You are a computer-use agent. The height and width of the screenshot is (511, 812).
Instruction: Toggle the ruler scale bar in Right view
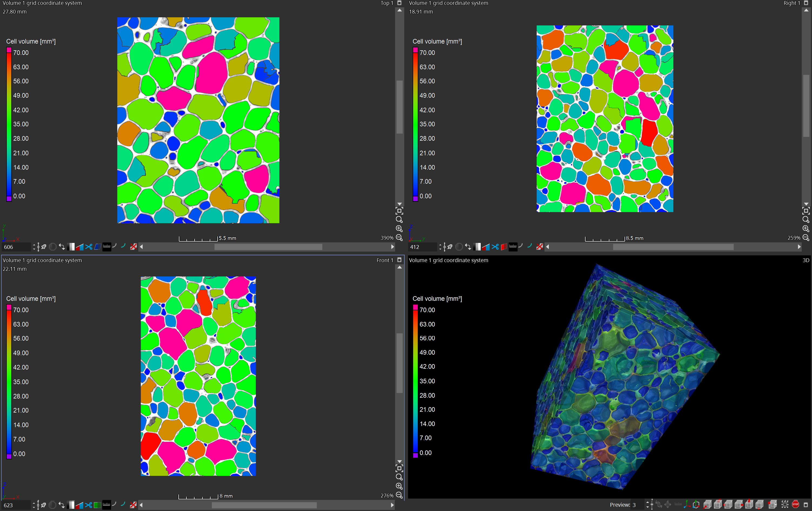(513, 247)
